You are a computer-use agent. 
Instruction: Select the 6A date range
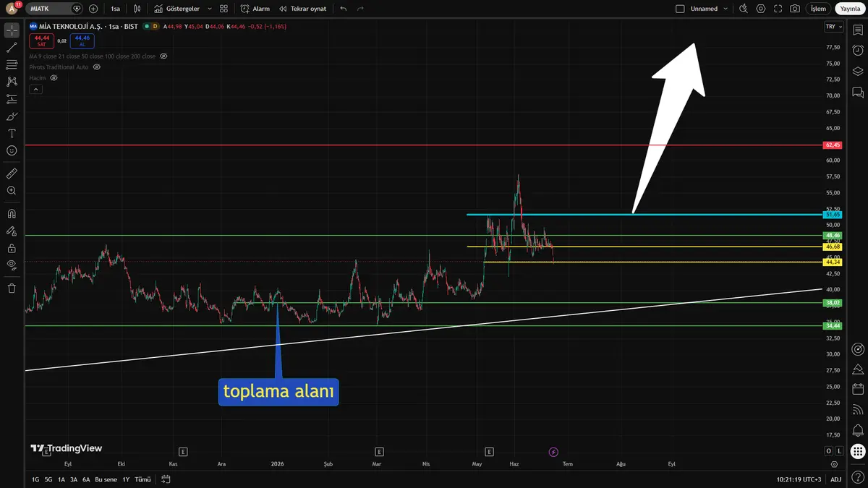[86, 479]
